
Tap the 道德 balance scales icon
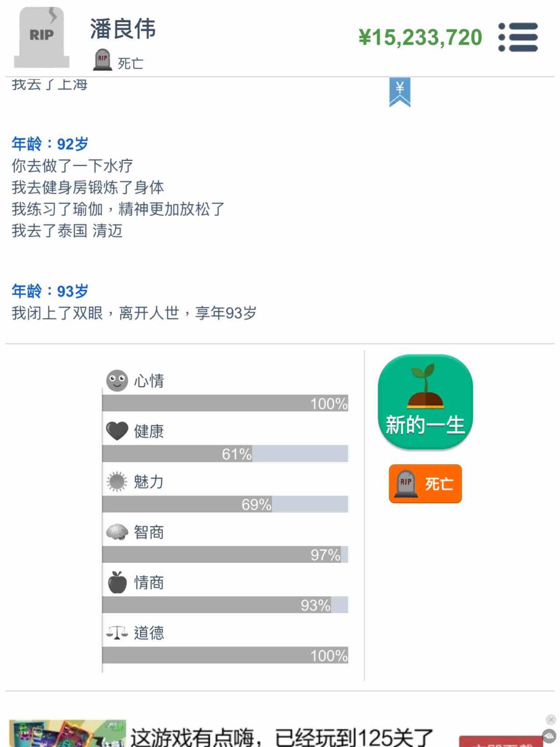[x=117, y=632]
